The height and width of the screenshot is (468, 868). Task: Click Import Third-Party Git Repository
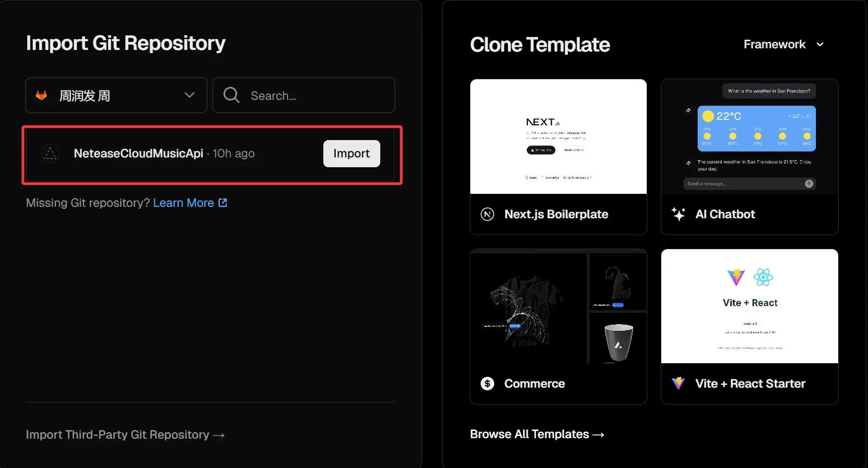coord(125,434)
